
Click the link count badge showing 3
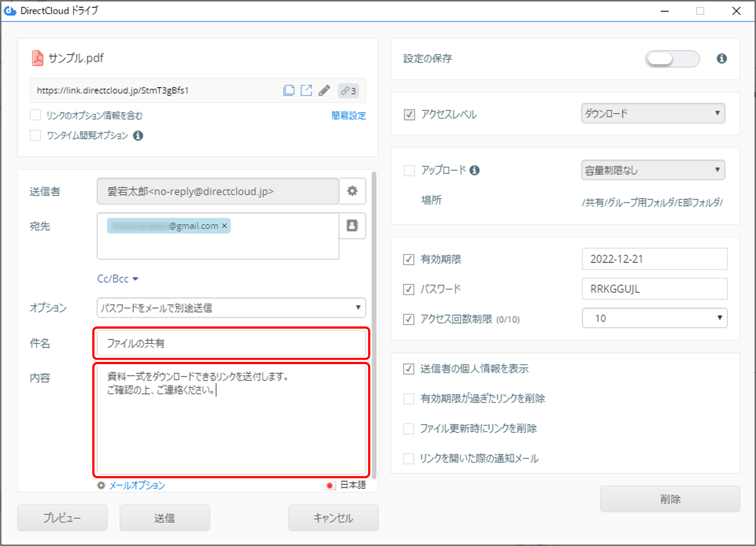(x=348, y=91)
